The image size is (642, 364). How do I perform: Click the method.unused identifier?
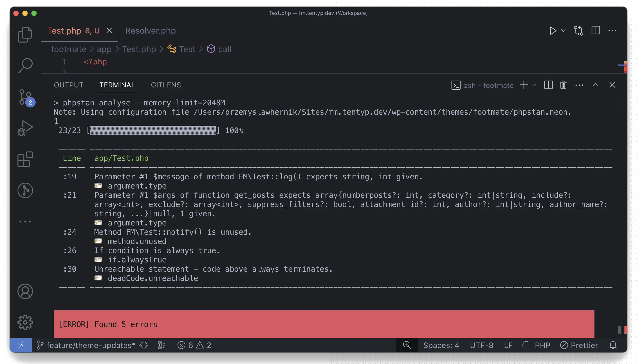[137, 241]
